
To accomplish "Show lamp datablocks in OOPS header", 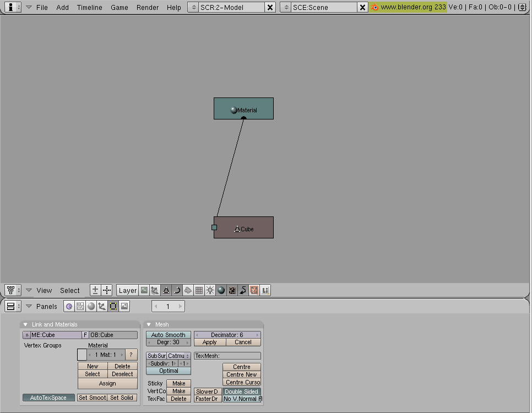I will 210,290.
